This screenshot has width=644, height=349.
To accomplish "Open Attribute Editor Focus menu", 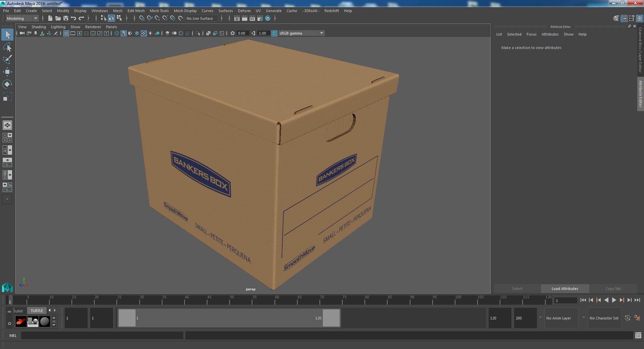I will 532,34.
